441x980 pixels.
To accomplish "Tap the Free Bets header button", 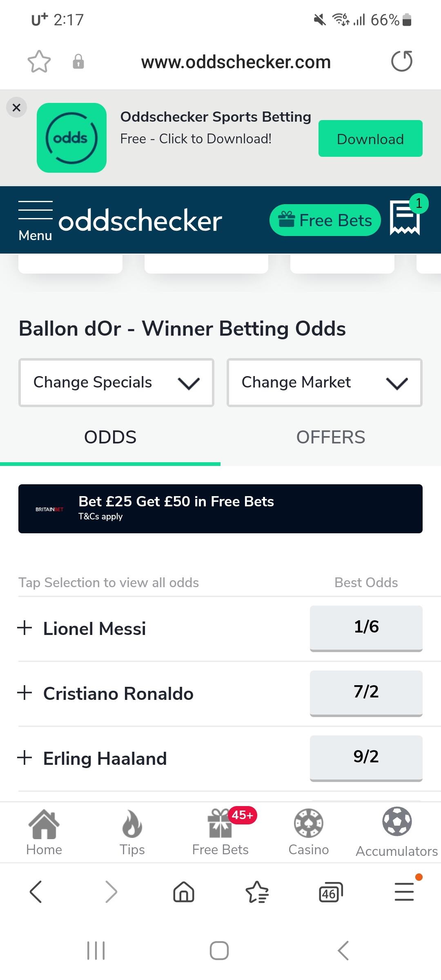I will pos(325,220).
